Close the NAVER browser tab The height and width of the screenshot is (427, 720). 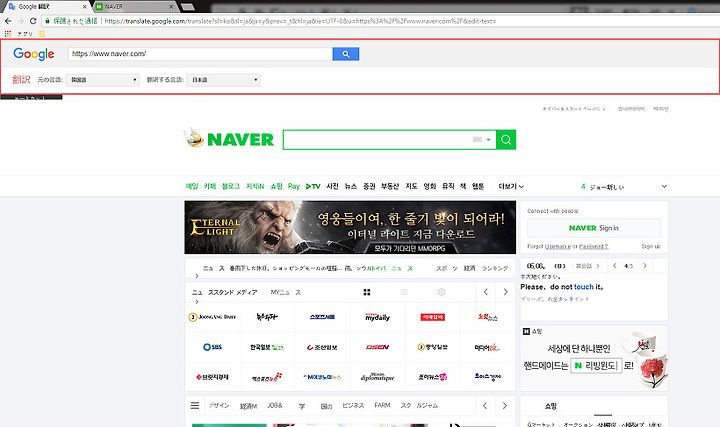171,6
